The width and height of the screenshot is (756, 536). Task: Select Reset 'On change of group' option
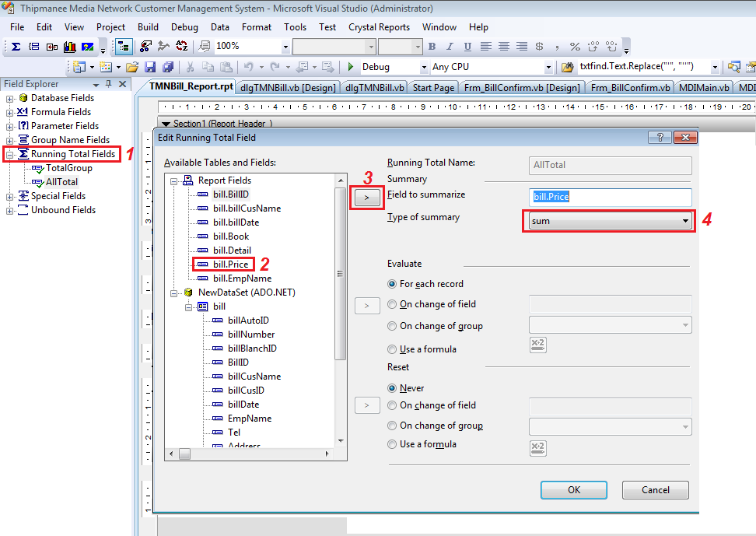tap(392, 426)
